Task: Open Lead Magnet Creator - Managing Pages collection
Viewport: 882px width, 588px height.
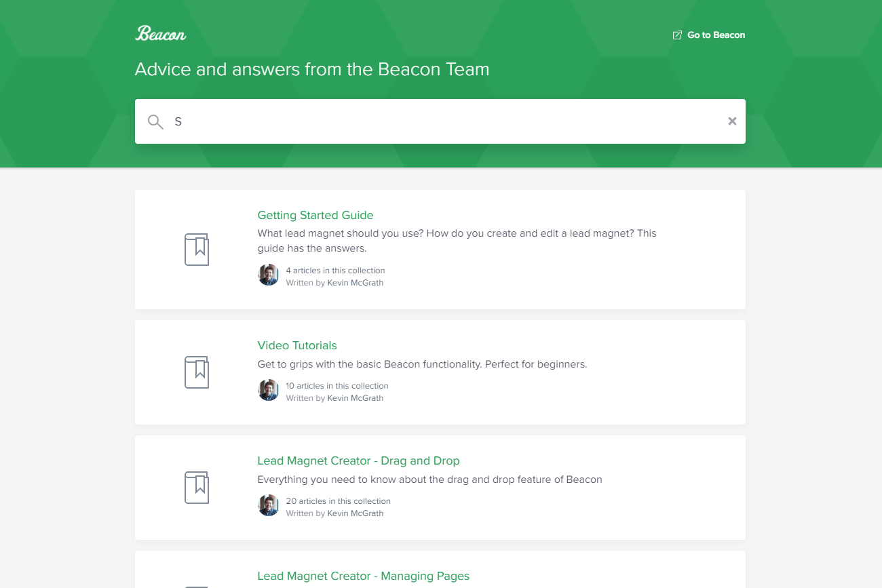Action: (x=363, y=576)
